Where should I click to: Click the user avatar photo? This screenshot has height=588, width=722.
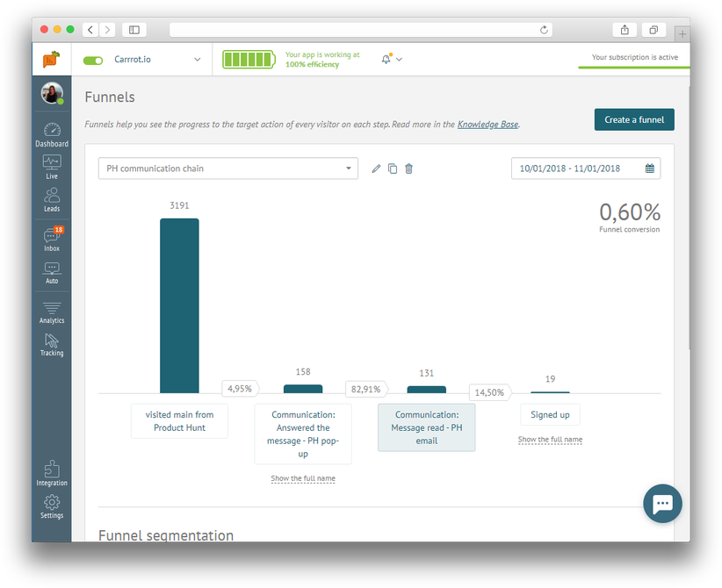tap(52, 93)
